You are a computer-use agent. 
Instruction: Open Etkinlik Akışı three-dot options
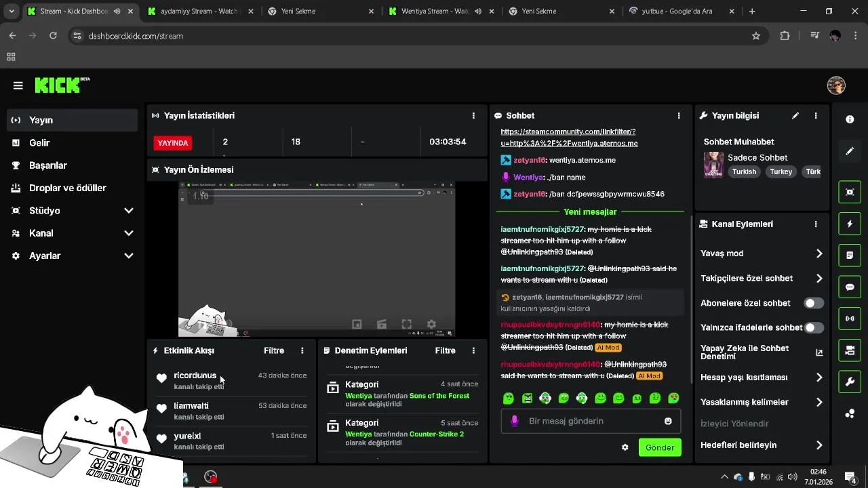click(302, 350)
